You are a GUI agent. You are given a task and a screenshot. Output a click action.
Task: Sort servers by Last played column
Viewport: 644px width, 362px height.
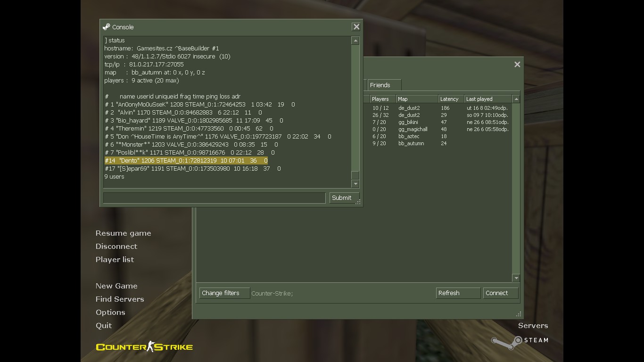pos(487,99)
